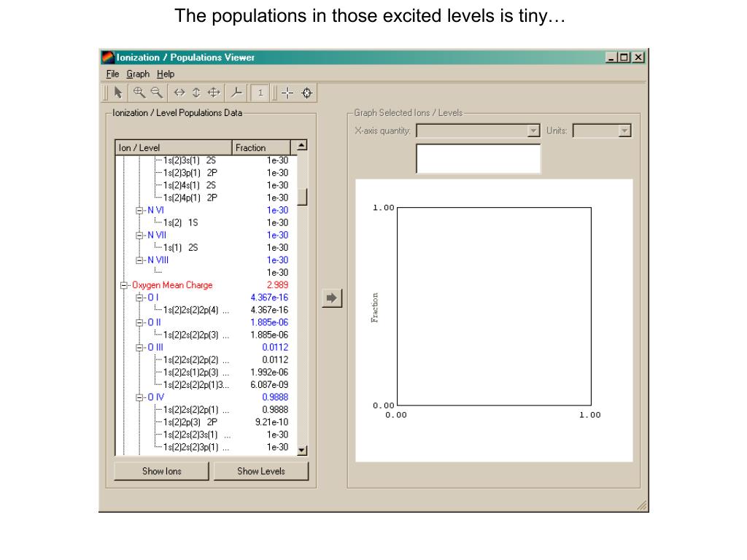Select the target circle crosshair tool
The height and width of the screenshot is (560, 747).
pyautogui.click(x=307, y=93)
